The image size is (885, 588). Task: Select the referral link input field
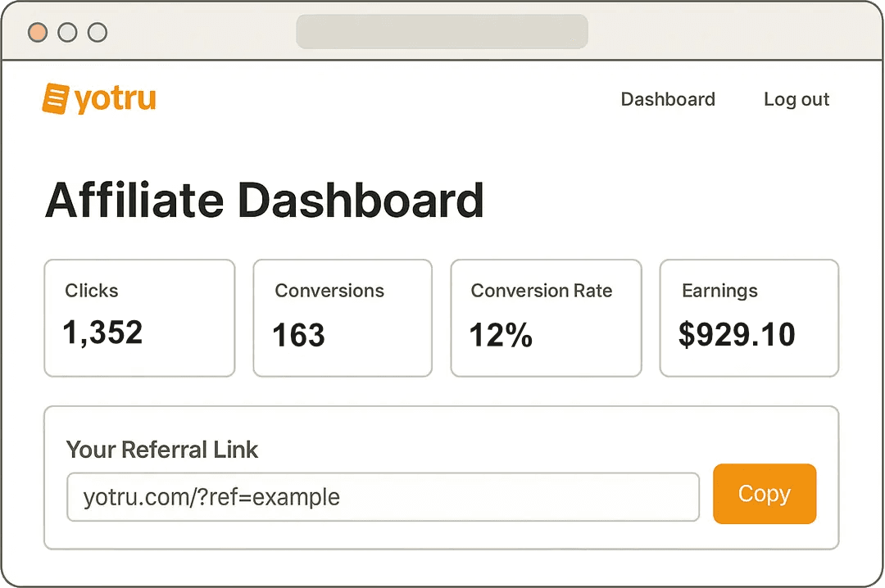coord(382,495)
